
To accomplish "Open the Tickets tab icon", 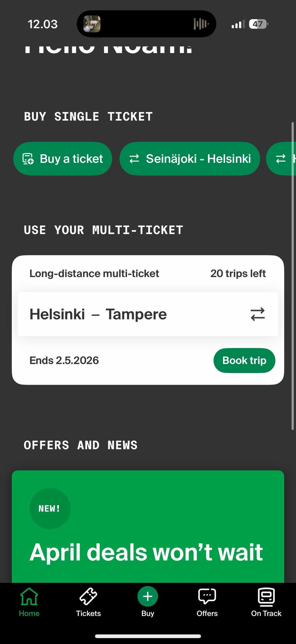I will 88,596.
